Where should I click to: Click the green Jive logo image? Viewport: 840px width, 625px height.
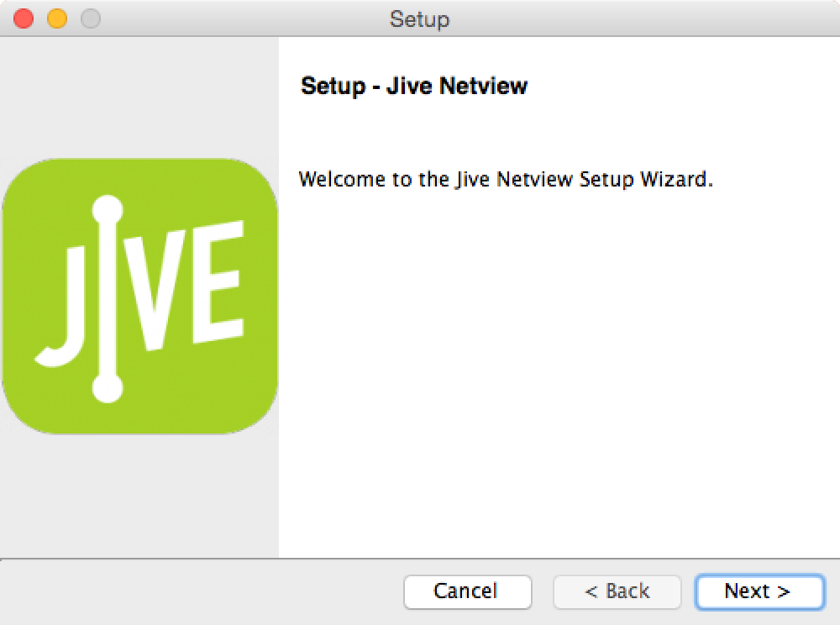coord(139,297)
